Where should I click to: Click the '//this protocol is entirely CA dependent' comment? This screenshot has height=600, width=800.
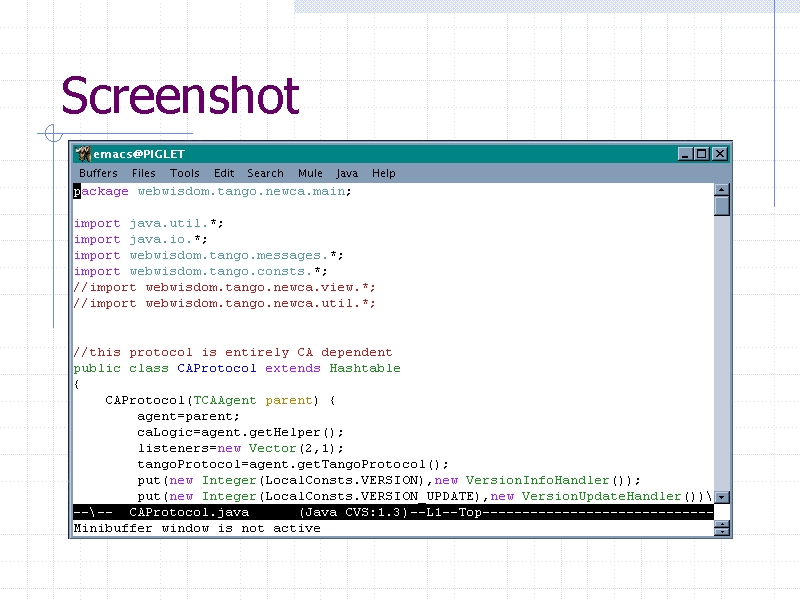233,352
